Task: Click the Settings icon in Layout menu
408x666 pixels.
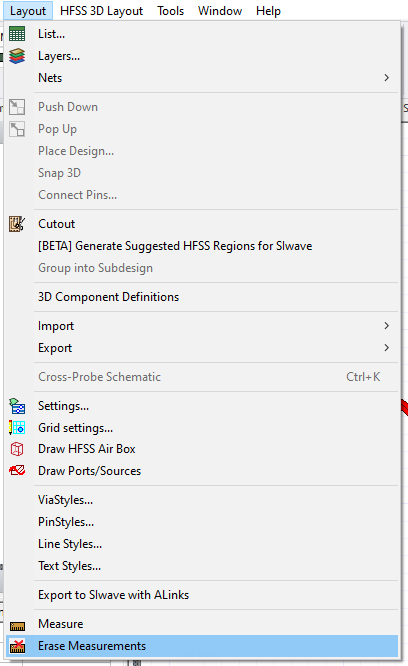Action: [17, 406]
